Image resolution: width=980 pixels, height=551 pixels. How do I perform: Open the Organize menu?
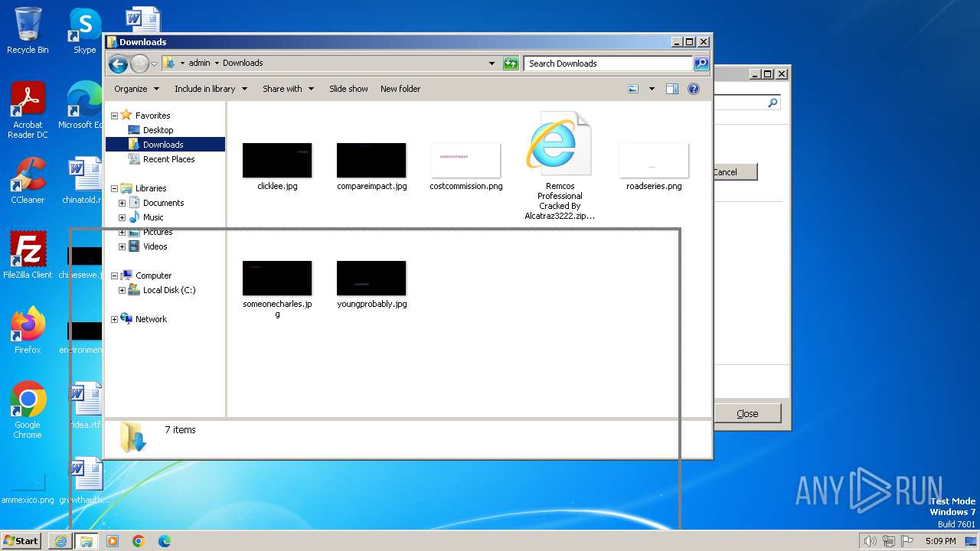click(x=136, y=89)
